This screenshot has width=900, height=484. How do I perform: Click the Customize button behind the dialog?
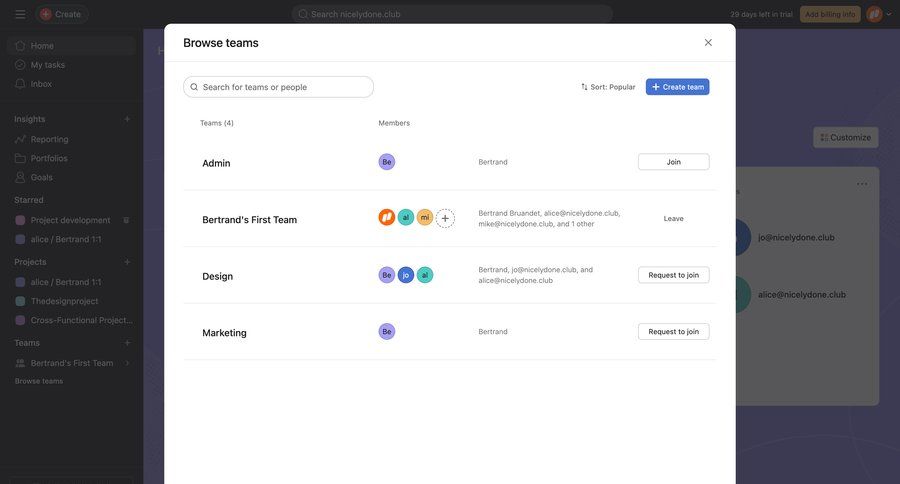pyautogui.click(x=845, y=137)
